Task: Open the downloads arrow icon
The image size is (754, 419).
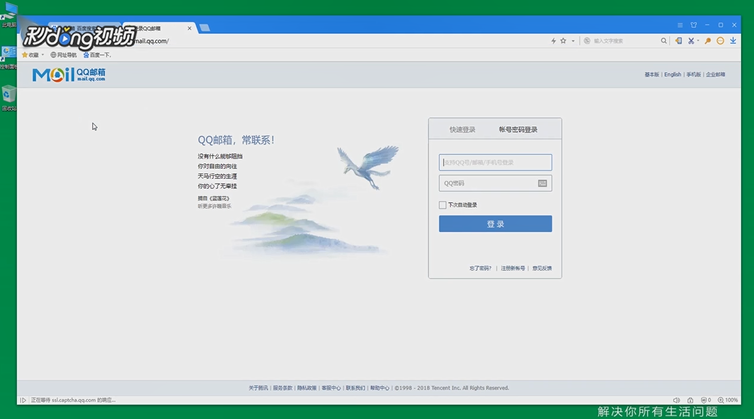Action: click(x=733, y=41)
